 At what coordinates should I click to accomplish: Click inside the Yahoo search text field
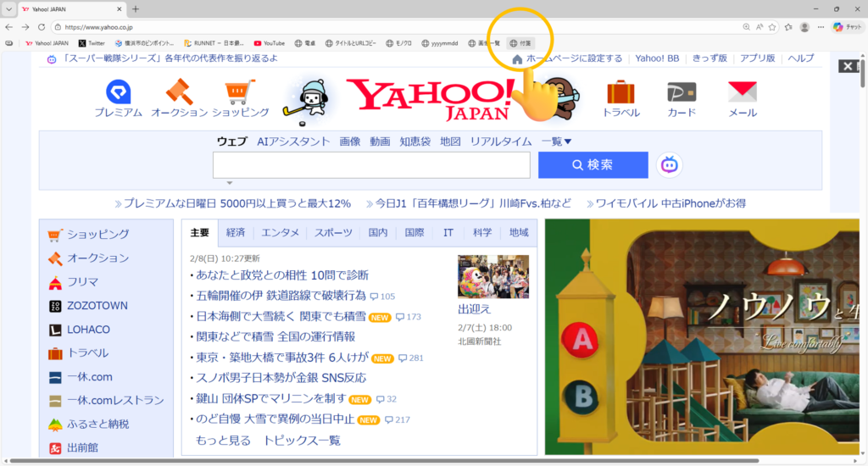[371, 165]
